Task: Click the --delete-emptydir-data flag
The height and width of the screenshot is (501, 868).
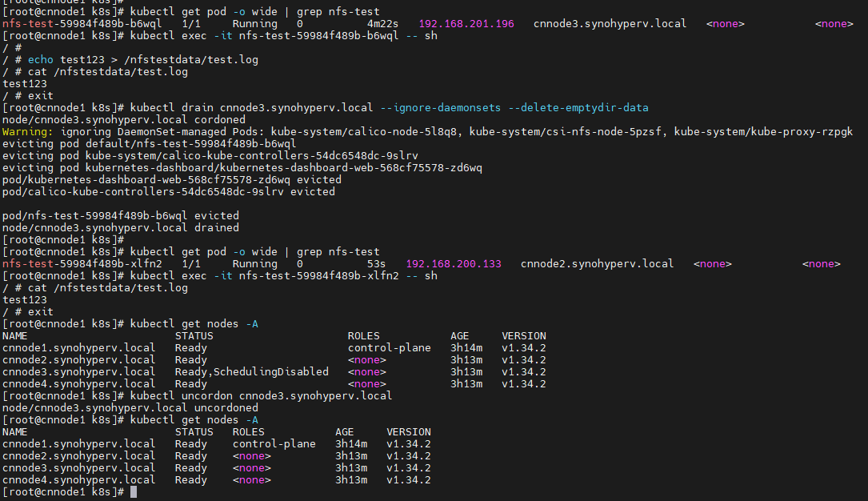Action: click(x=578, y=108)
